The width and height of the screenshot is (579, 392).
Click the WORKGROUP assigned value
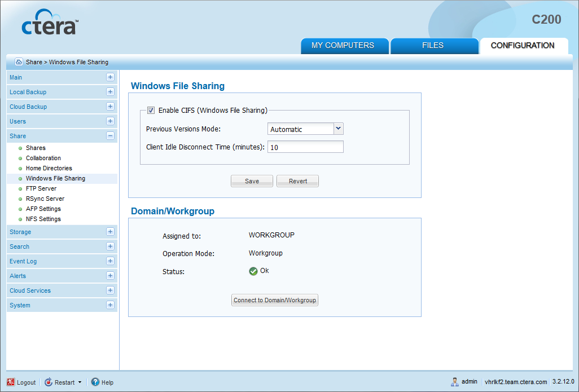click(271, 235)
